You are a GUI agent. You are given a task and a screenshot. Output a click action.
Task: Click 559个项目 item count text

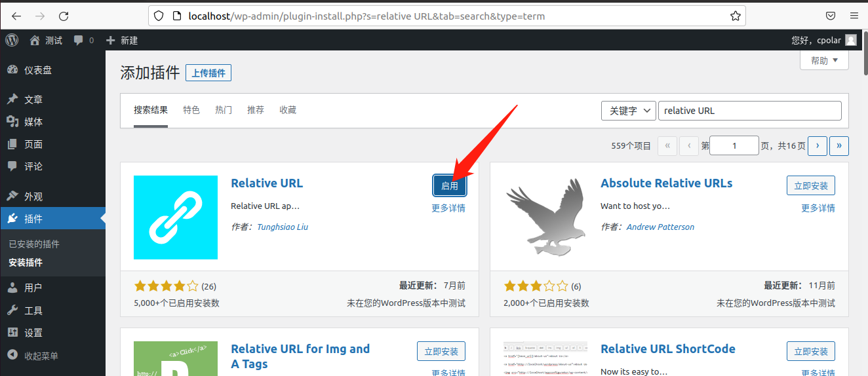click(x=631, y=146)
